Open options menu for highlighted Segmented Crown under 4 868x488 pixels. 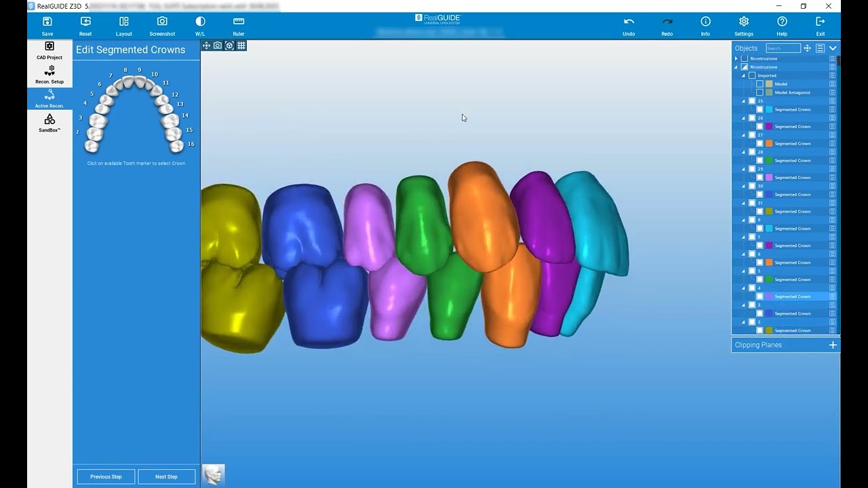pos(832,296)
